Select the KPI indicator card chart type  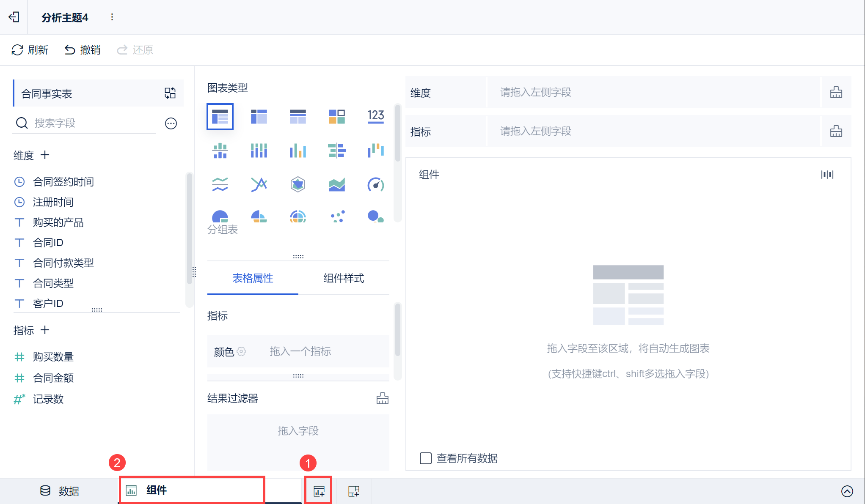pyautogui.click(x=375, y=116)
